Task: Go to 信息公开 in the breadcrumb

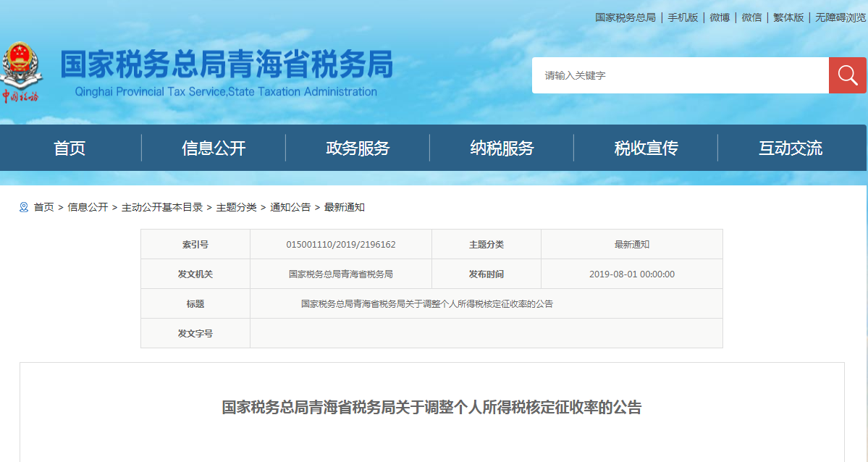Action: click(x=88, y=207)
